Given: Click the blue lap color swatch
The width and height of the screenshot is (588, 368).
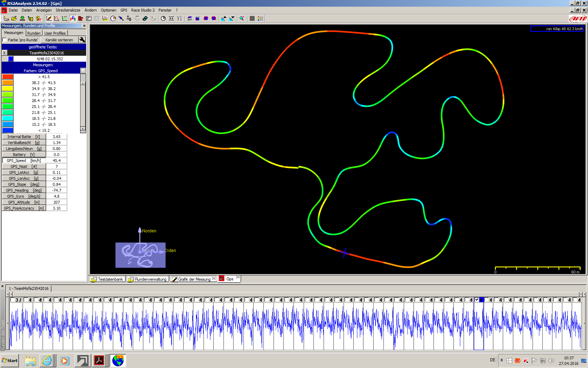Looking at the screenshot, I should pyautogui.click(x=11, y=59).
